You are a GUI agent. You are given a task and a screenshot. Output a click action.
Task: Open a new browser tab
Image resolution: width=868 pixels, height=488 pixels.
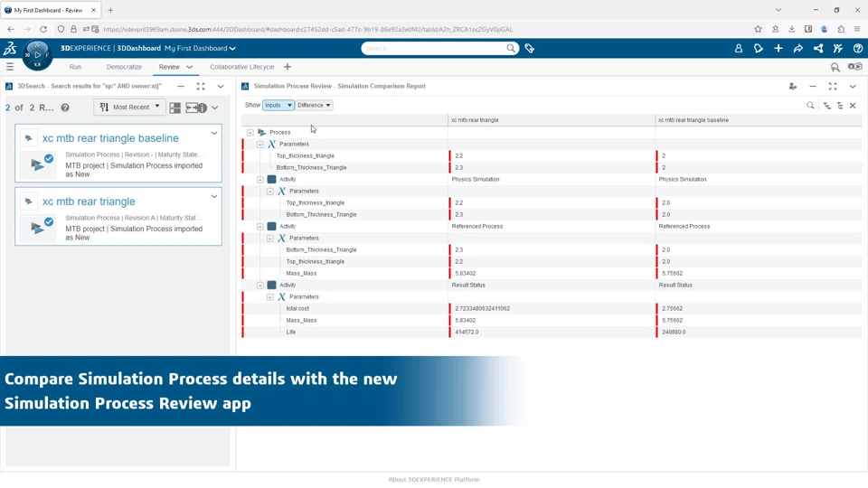coord(110,10)
